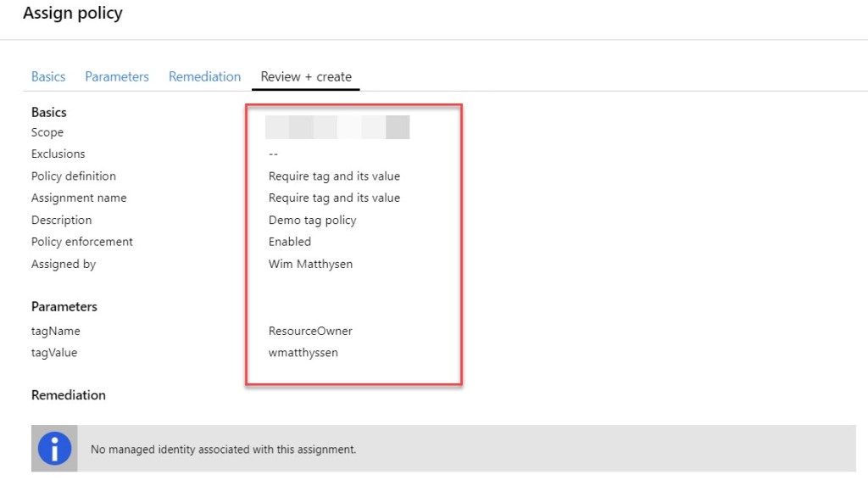Click the Assignment name label
Screen dimensions: 868x486
pos(79,198)
